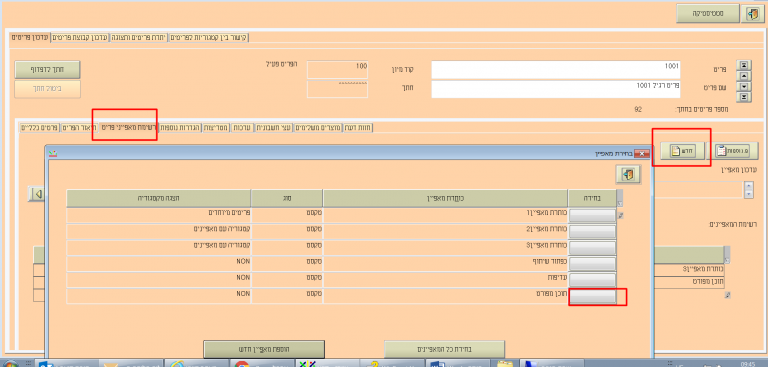Decrease the עדכון מאפיין spinner value
The height and width of the screenshot is (367, 768).
click(x=748, y=194)
